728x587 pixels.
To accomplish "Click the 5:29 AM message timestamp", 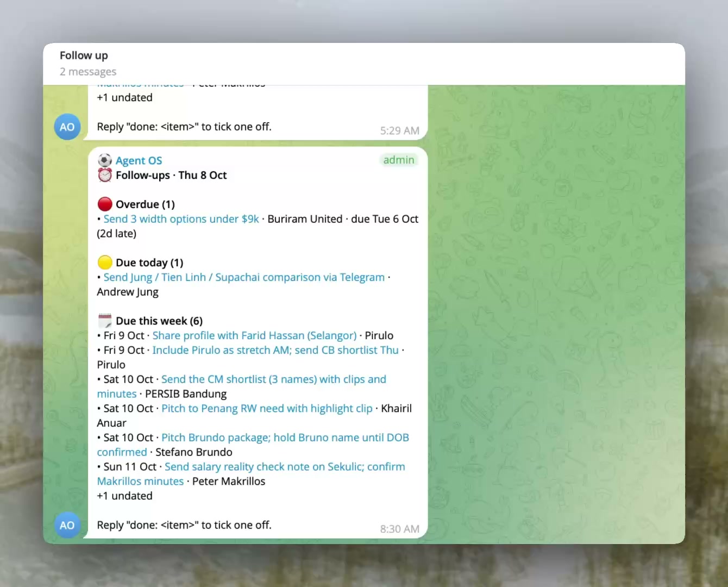I will (400, 130).
